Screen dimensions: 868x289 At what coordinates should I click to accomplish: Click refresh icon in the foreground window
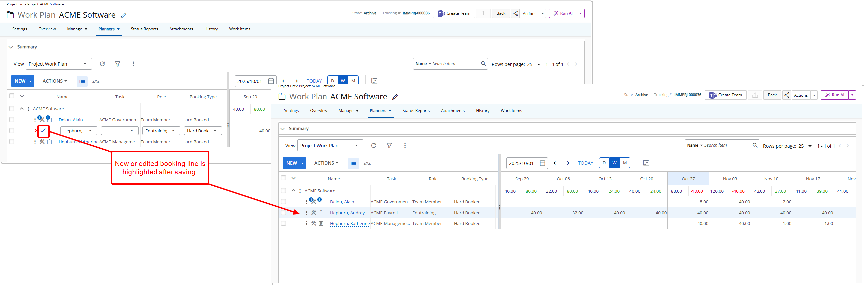pos(374,146)
